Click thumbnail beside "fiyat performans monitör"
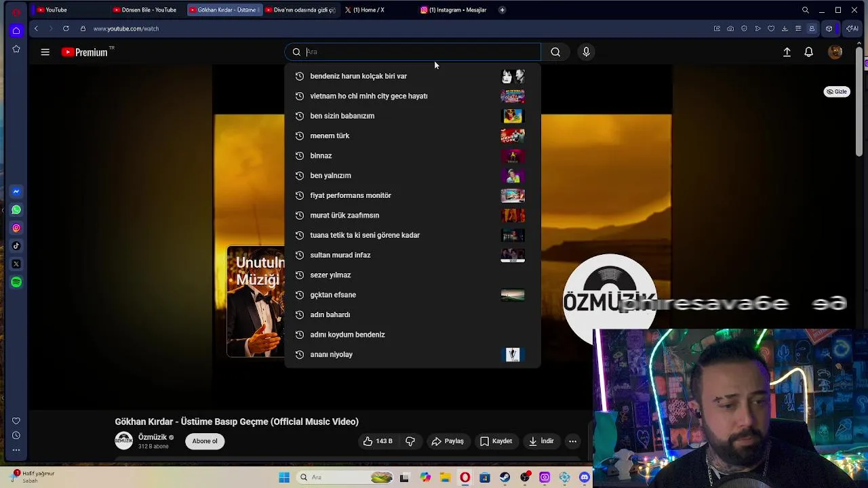The height and width of the screenshot is (488, 868). tap(513, 195)
